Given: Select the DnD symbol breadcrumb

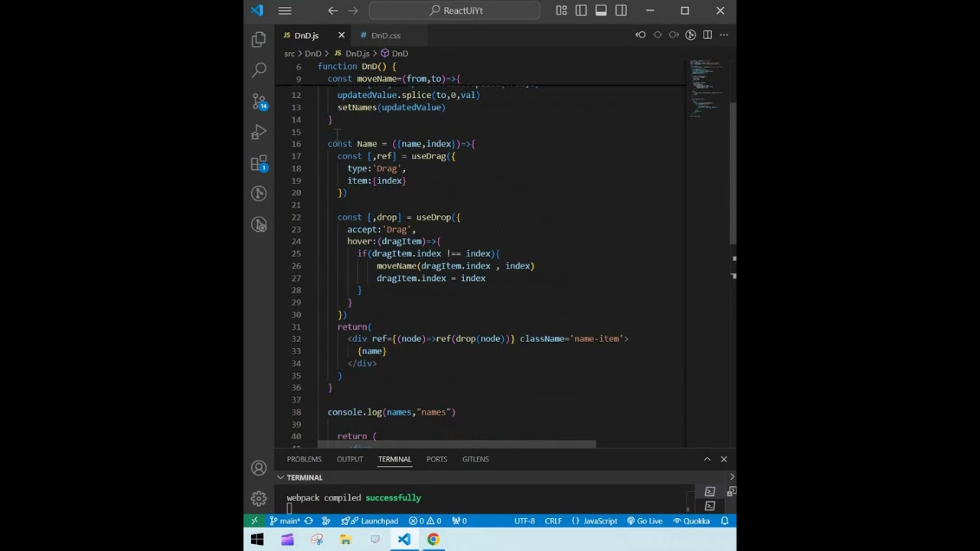Looking at the screenshot, I should (394, 54).
